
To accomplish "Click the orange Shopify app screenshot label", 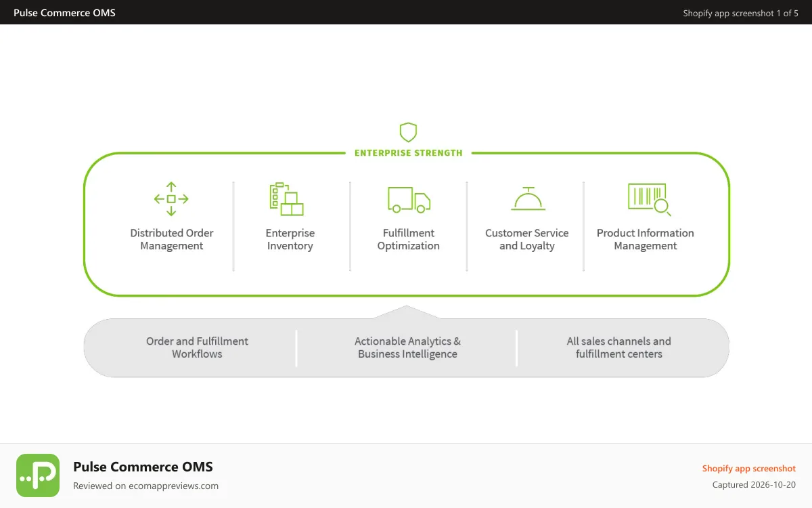I will (749, 469).
